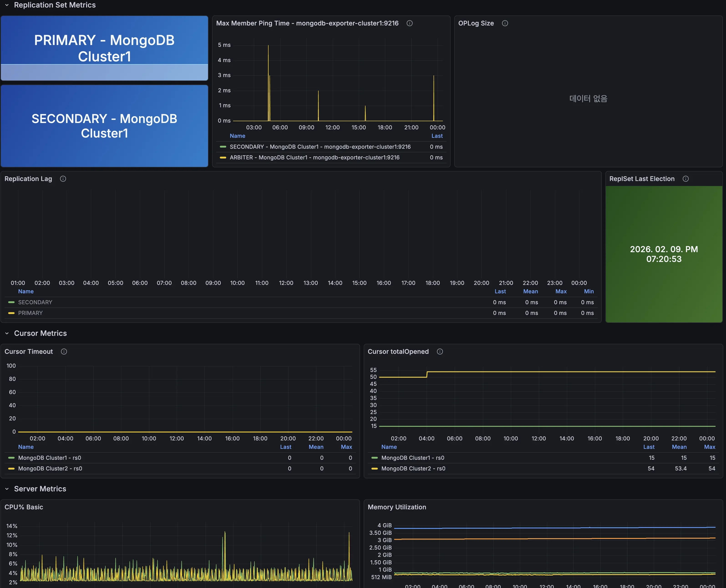
Task: Click Cursor Timeout info icon
Action: [x=64, y=352]
